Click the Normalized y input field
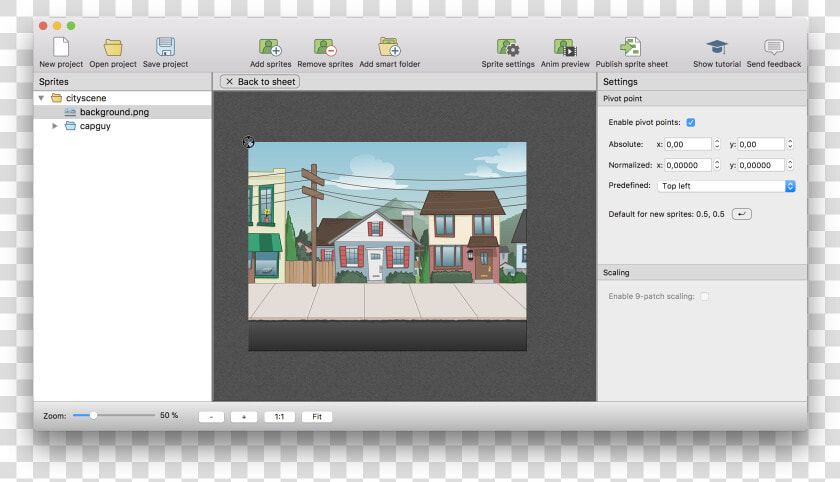This screenshot has height=482, width=840. [x=761, y=165]
